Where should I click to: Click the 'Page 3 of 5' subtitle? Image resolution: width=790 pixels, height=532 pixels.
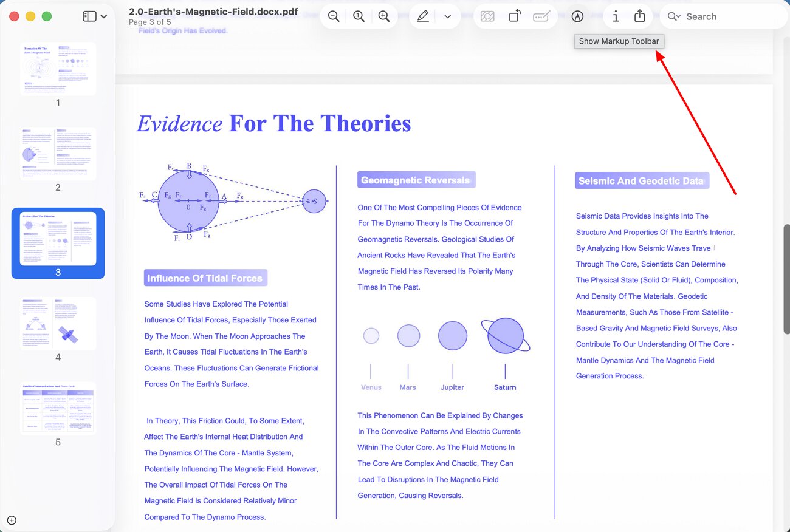150,22
